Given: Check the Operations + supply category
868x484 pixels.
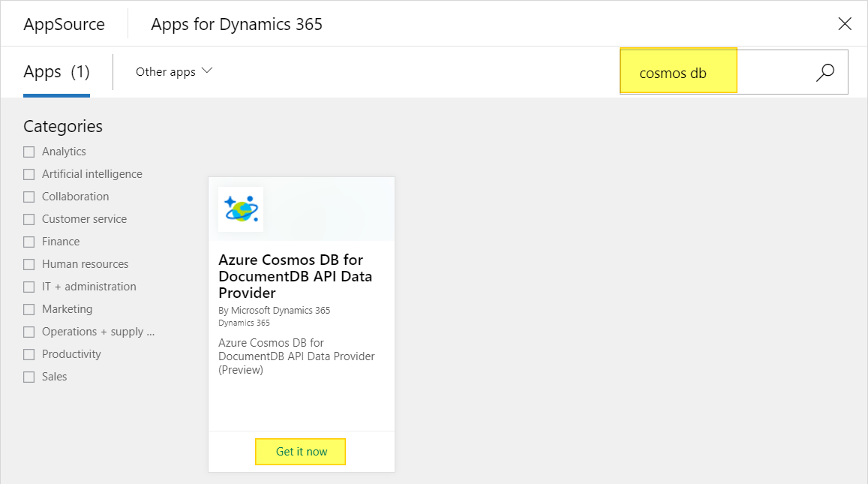Looking at the screenshot, I should [29, 332].
